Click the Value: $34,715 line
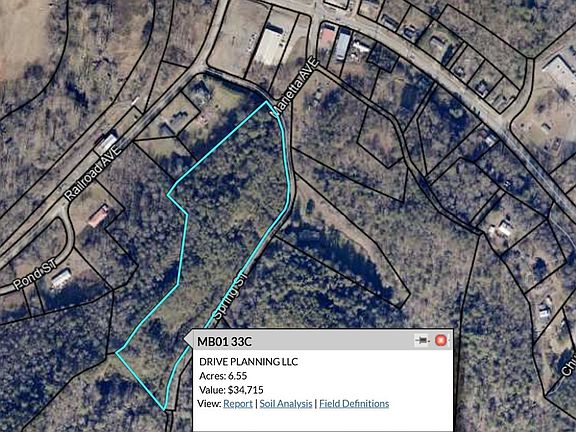 (231, 390)
